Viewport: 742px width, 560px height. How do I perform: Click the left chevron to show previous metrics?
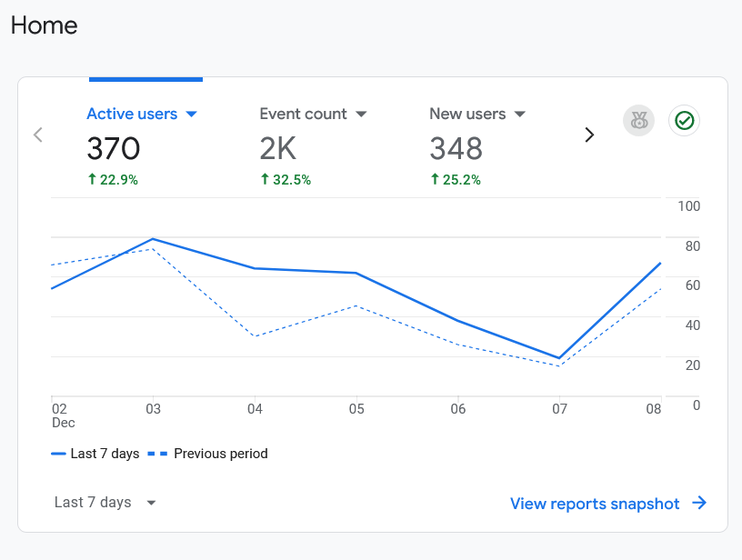pyautogui.click(x=38, y=135)
